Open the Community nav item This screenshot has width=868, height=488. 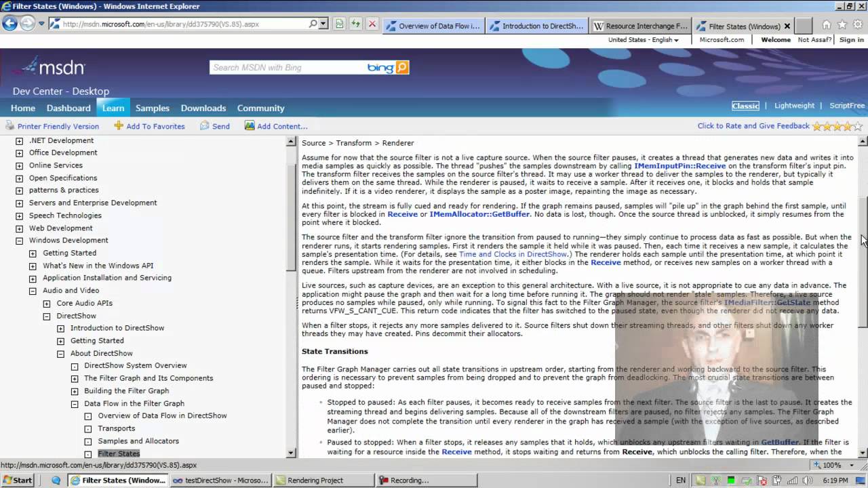(x=260, y=108)
